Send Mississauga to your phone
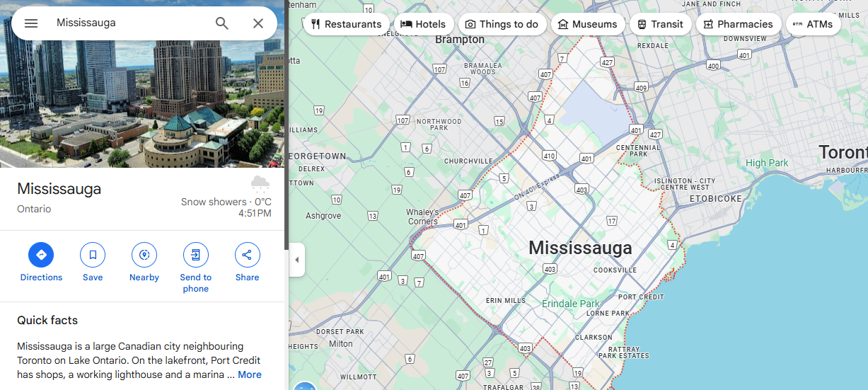 [x=196, y=268]
